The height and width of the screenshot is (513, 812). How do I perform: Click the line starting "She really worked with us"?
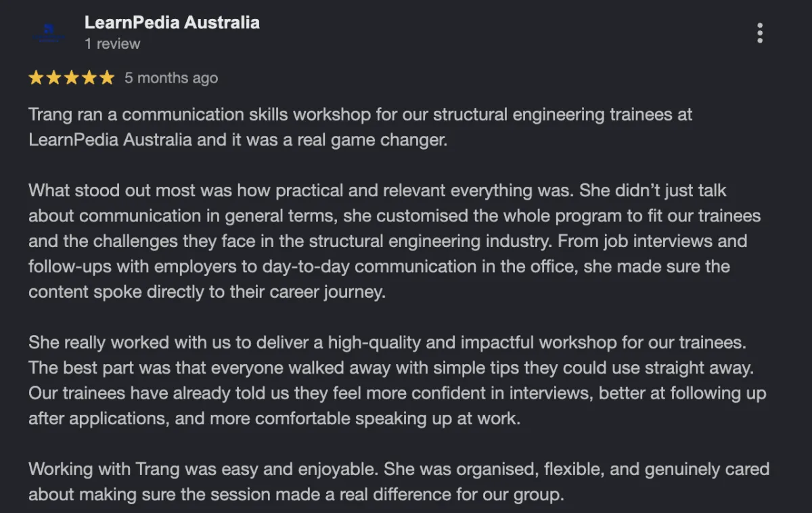tap(386, 342)
